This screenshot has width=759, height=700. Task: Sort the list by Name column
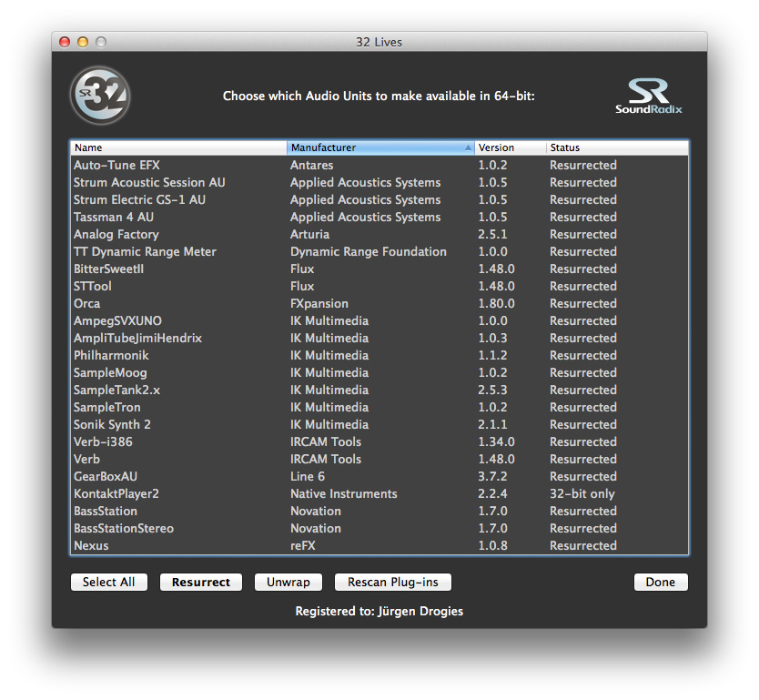point(178,147)
